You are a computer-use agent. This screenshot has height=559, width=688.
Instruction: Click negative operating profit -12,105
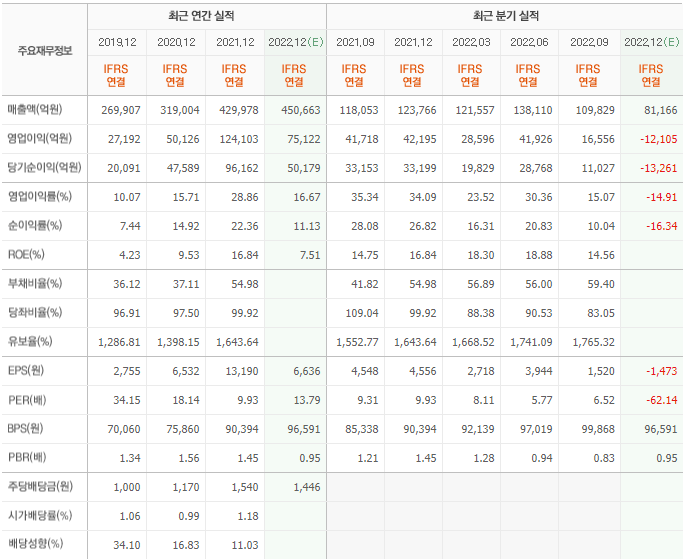coord(659,139)
